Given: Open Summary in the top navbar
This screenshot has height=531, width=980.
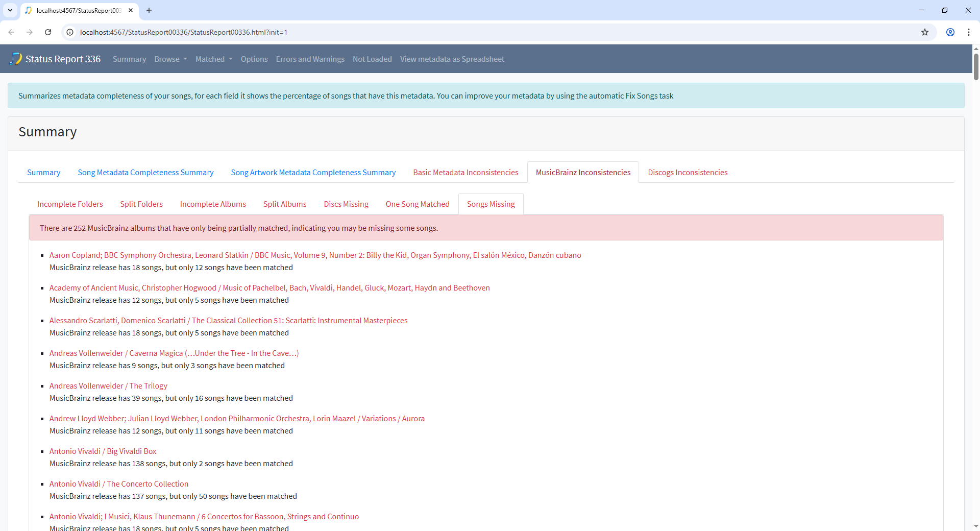Looking at the screenshot, I should 129,59.
